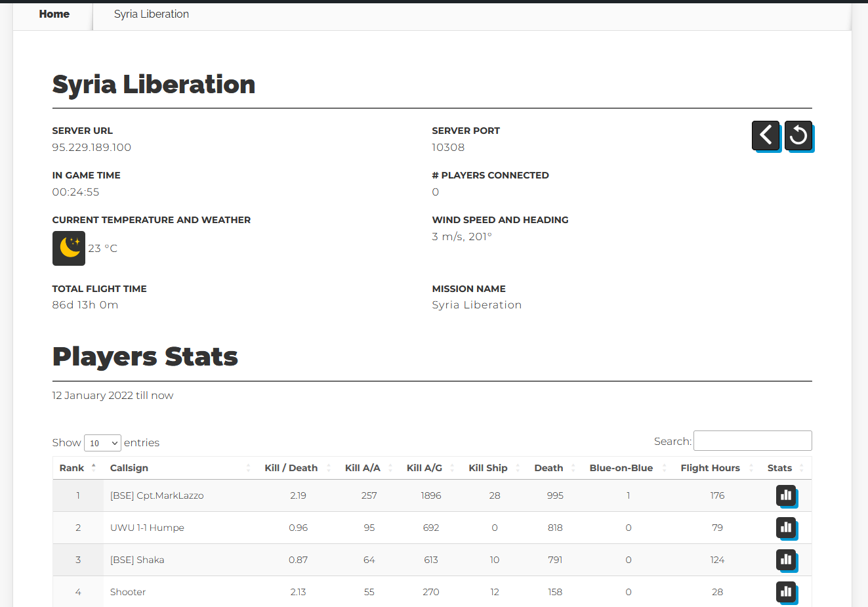The image size is (868, 607).
Task: Click Kill / Death value 0.96
Action: click(298, 528)
